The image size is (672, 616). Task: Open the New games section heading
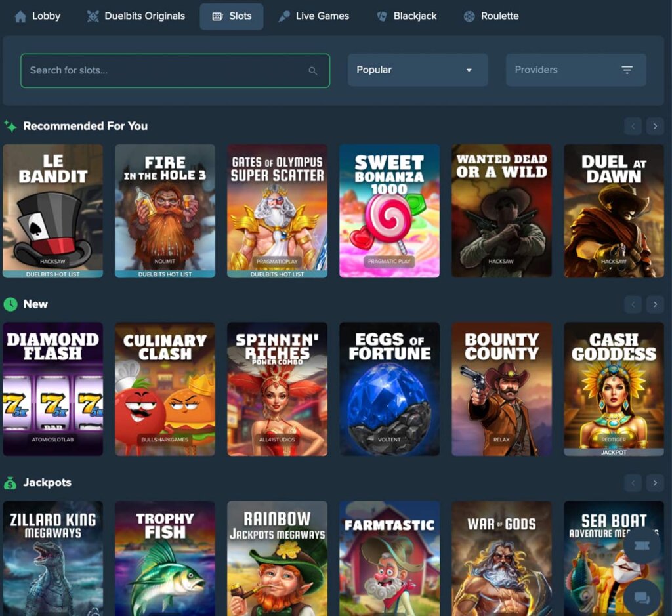coord(35,304)
